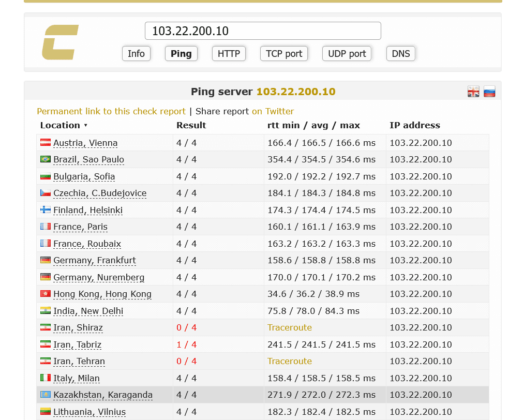Switch language with the UK flag icon

473,92
